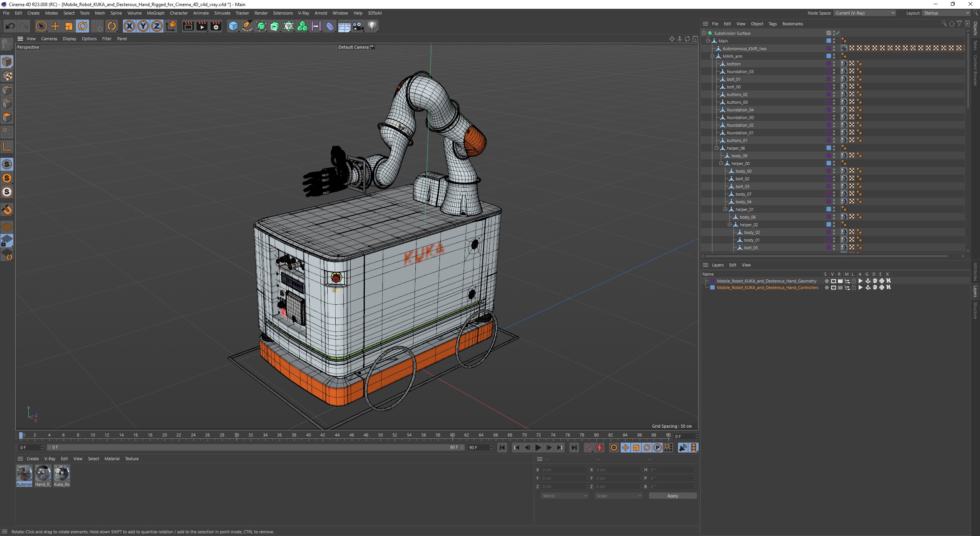The image size is (980, 536).
Task: Click Controllers layer color swatch
Action: click(712, 288)
